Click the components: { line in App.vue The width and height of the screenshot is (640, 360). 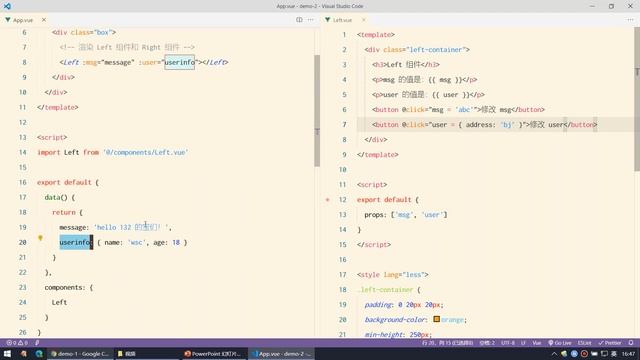point(69,287)
